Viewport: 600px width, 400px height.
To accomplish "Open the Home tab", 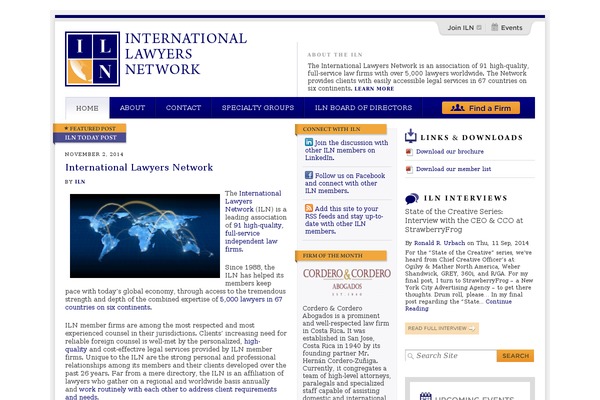I will pos(87,108).
